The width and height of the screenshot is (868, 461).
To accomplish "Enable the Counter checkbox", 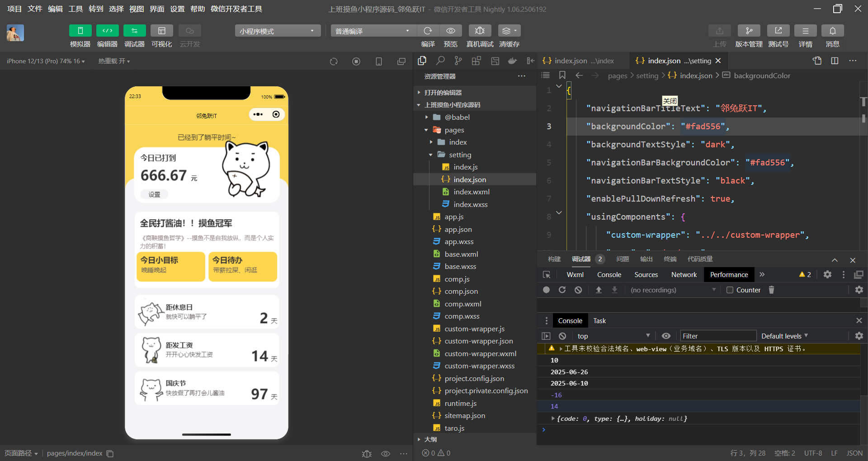I will click(x=730, y=290).
